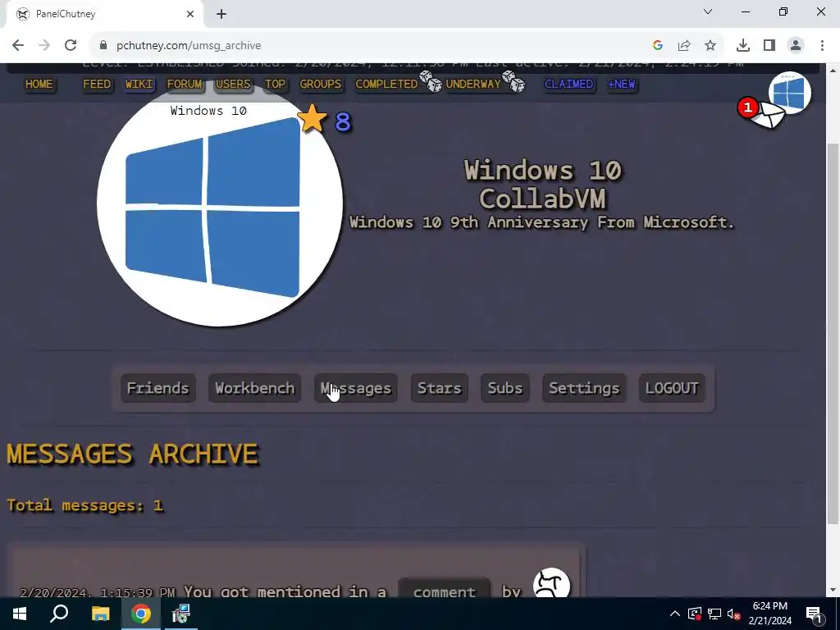Viewport: 840px width, 630px height.
Task: Open the Windows Start menu
Action: click(x=20, y=614)
